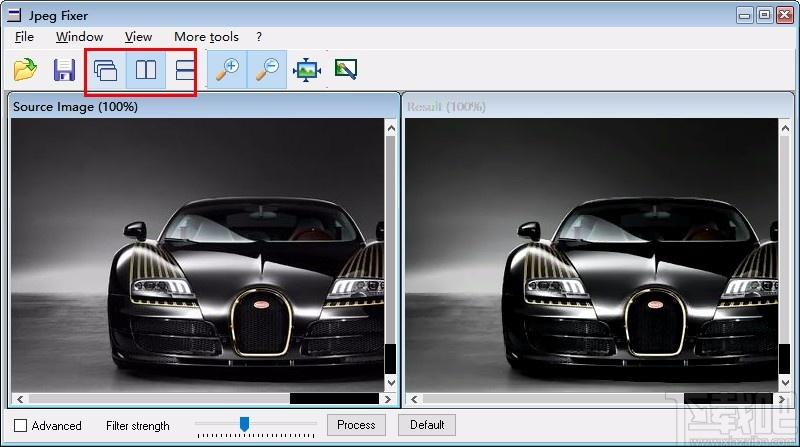Maximize the Jpeg Fixer window
This screenshot has height=447, width=800.
764,15
